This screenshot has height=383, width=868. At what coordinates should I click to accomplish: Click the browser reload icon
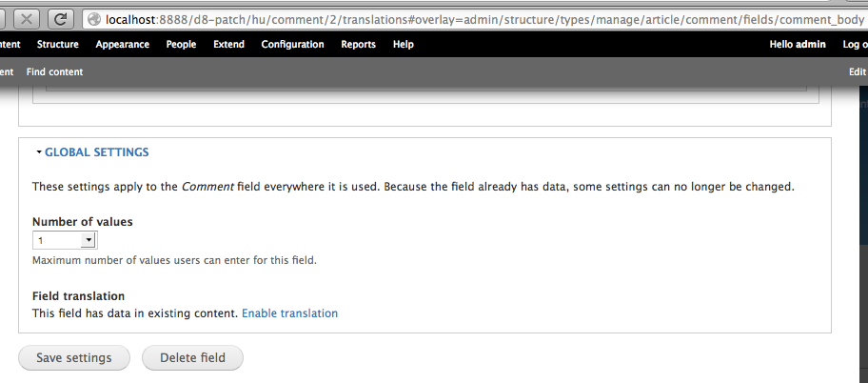pos(61,19)
